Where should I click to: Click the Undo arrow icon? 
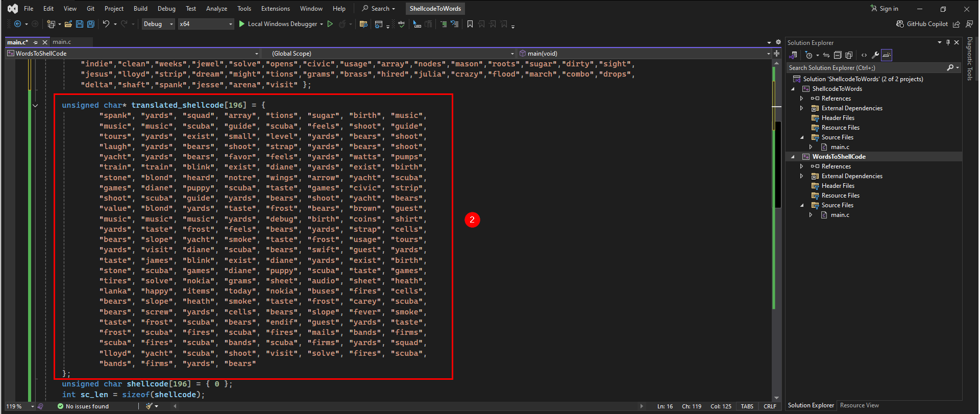pyautogui.click(x=106, y=24)
